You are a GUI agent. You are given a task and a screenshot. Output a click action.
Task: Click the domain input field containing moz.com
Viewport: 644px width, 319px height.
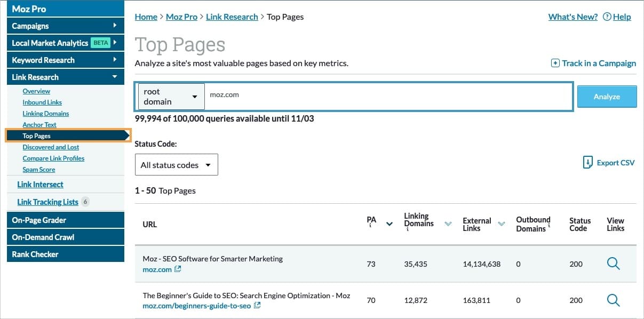click(x=320, y=96)
